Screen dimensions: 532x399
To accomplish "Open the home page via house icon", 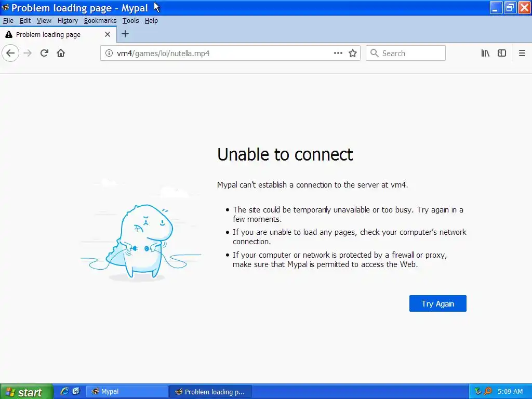I will coord(61,54).
